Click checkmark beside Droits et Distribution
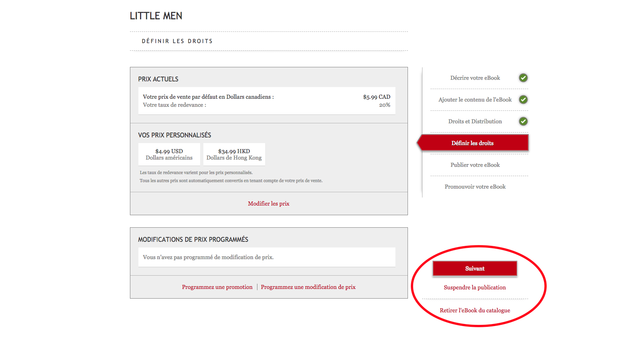Viewport: 644px width, 349px height. (523, 121)
